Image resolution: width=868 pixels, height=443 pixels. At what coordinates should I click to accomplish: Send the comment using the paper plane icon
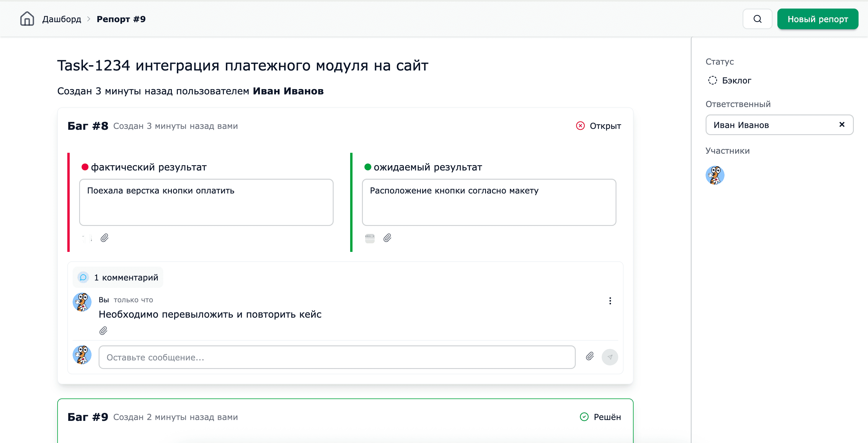tap(610, 357)
